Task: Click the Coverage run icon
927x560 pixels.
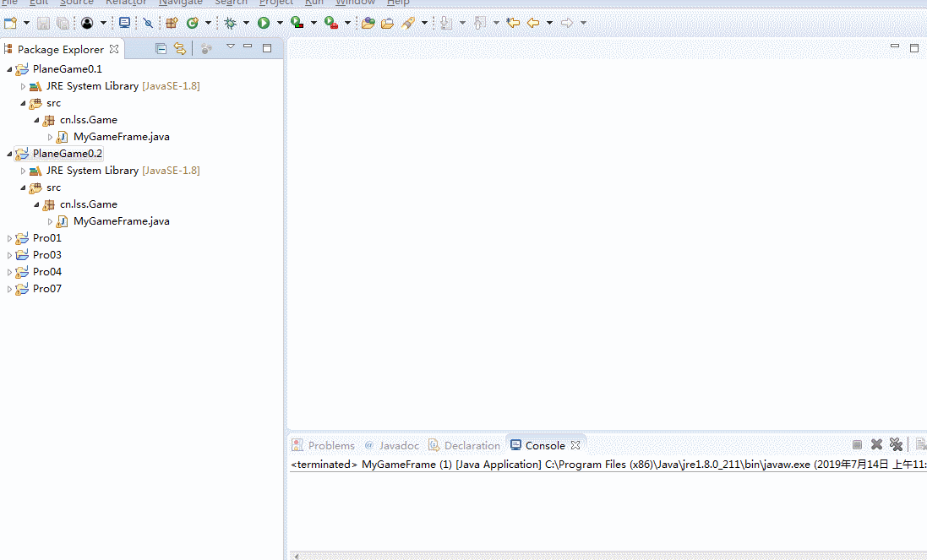Action: pos(297,23)
